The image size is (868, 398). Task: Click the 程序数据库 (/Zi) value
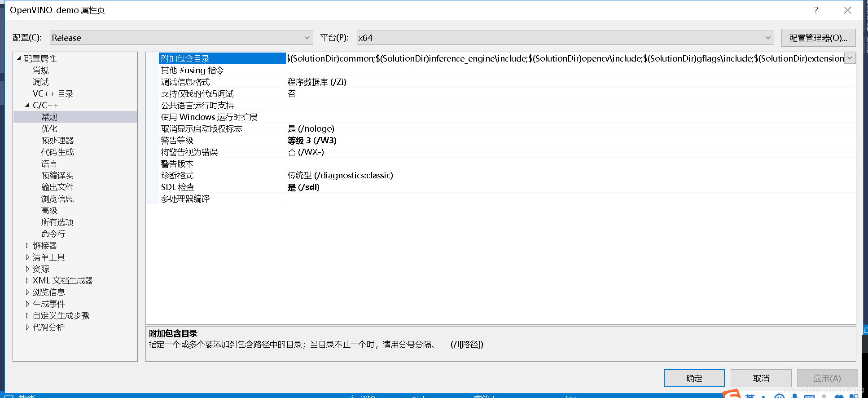point(317,82)
